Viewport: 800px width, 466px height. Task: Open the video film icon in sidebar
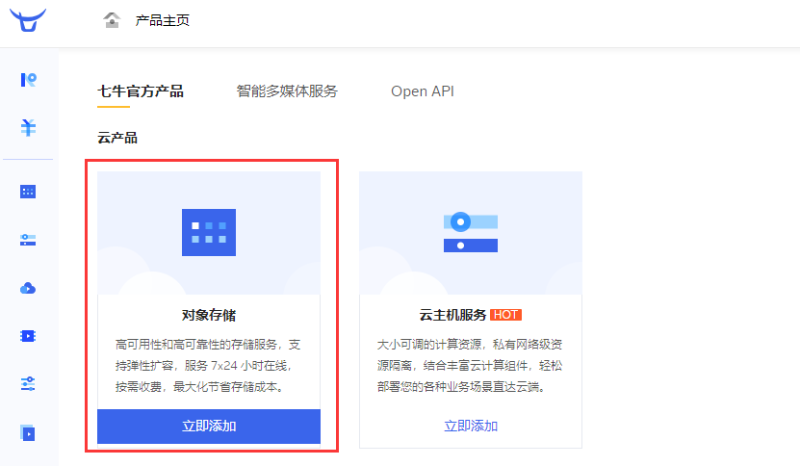pyautogui.click(x=28, y=336)
